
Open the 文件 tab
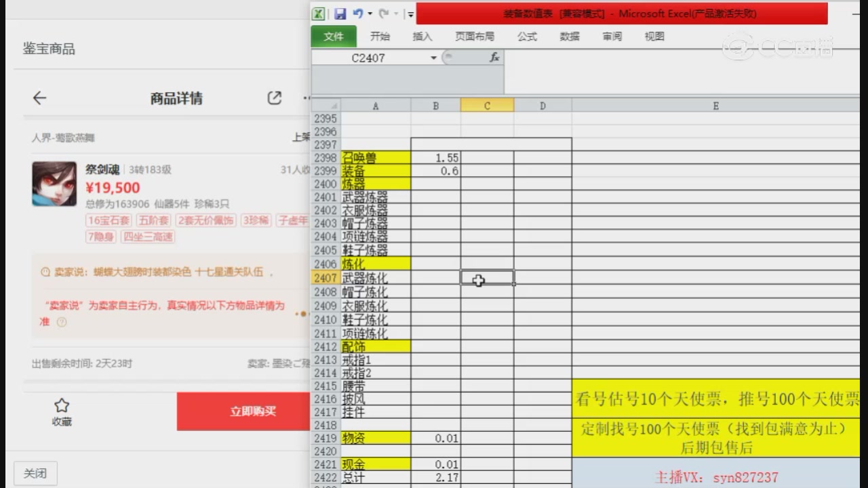click(334, 37)
